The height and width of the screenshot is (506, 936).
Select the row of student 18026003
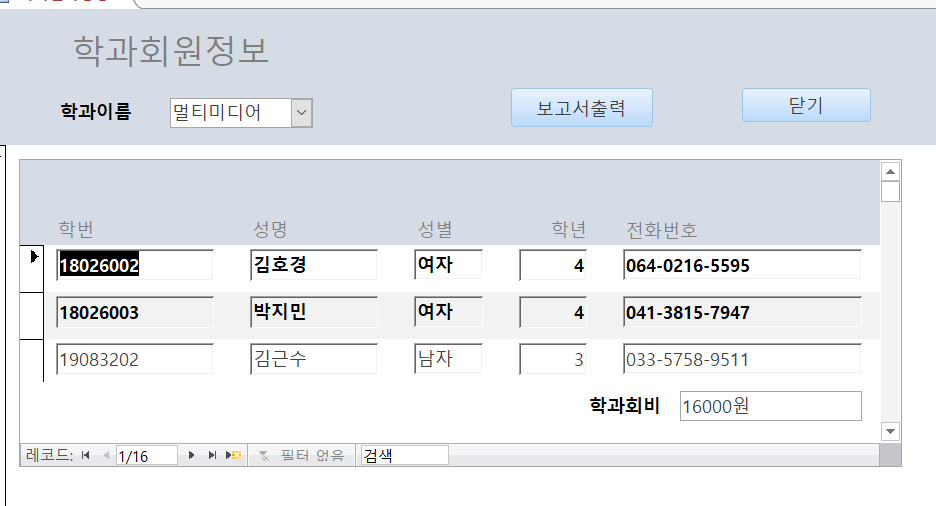click(x=32, y=312)
